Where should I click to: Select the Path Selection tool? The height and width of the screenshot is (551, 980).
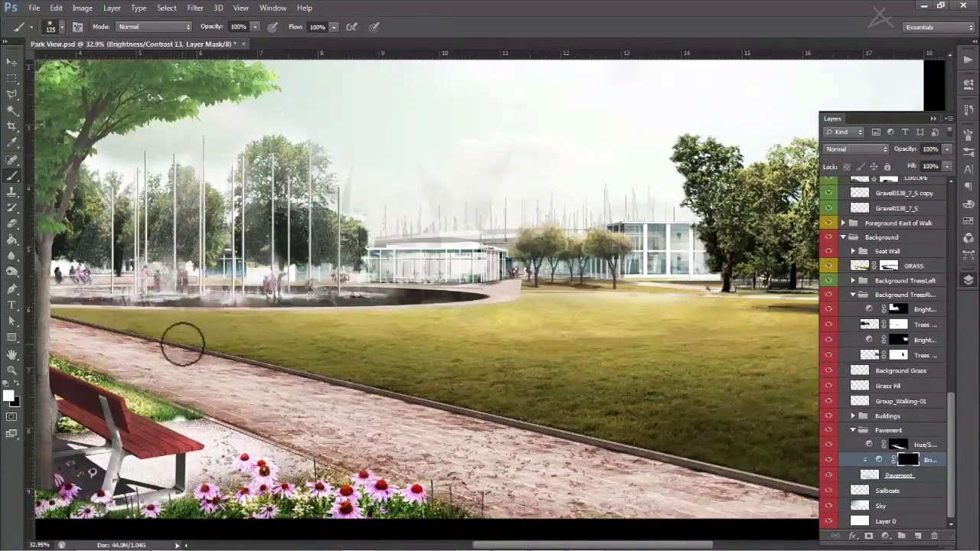tap(11, 321)
